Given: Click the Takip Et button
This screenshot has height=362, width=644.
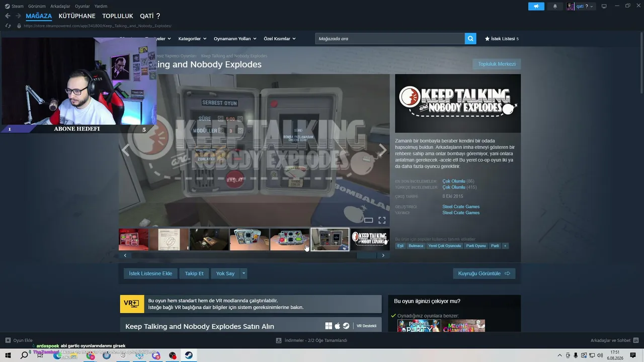Looking at the screenshot, I should (x=194, y=274).
